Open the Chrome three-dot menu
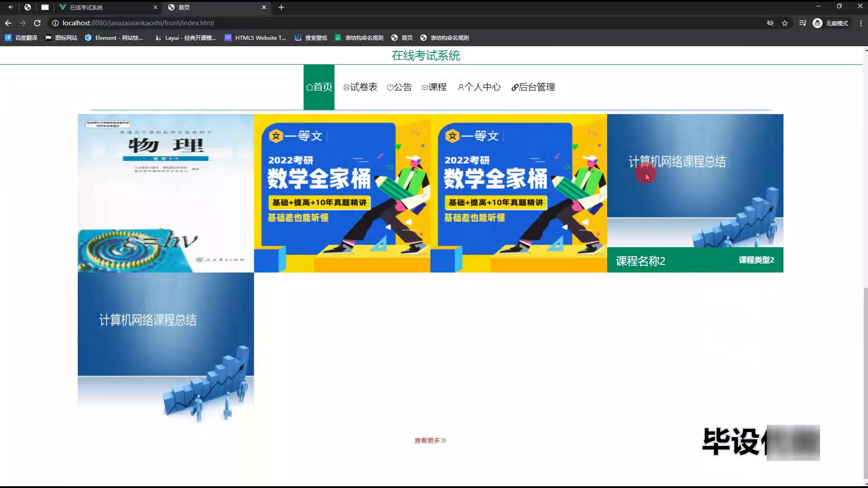 coord(860,23)
